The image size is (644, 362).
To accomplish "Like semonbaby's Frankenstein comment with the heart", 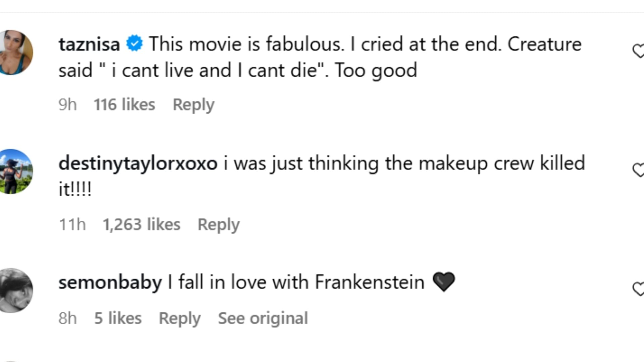I will [638, 289].
